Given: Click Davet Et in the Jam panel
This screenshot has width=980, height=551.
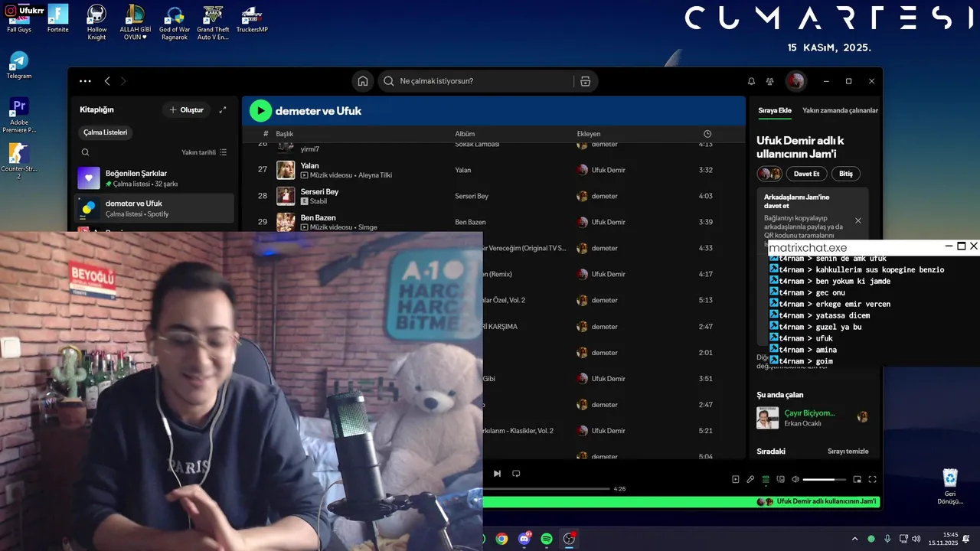Looking at the screenshot, I should point(806,174).
